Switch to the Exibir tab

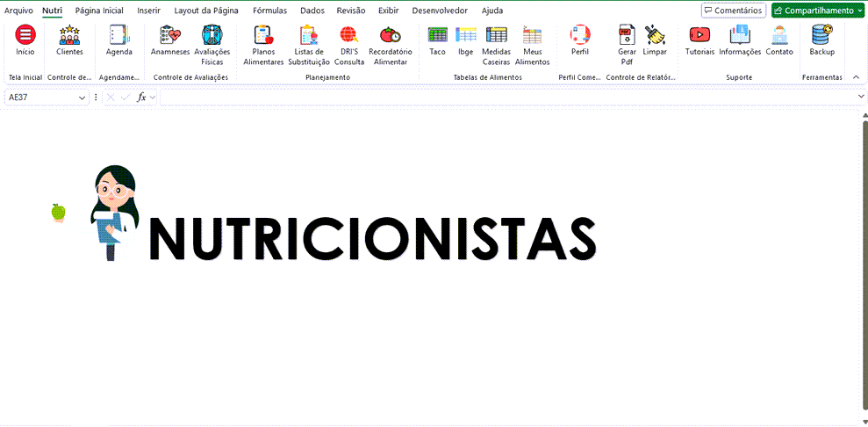click(x=389, y=11)
